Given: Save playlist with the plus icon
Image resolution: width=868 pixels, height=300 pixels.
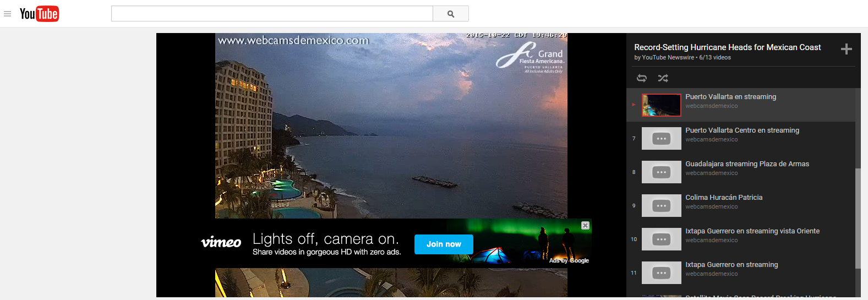Looking at the screenshot, I should coord(847,50).
